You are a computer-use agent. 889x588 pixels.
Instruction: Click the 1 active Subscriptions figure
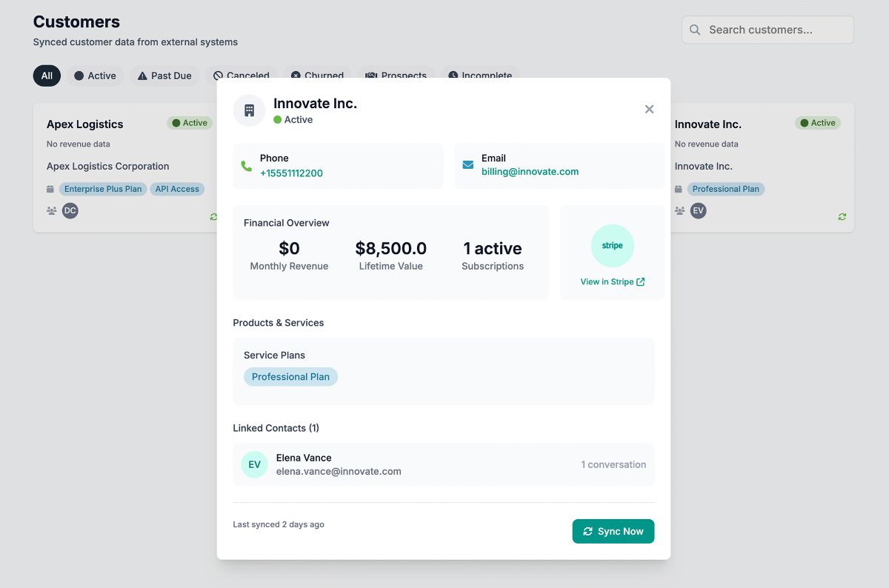[x=493, y=248]
